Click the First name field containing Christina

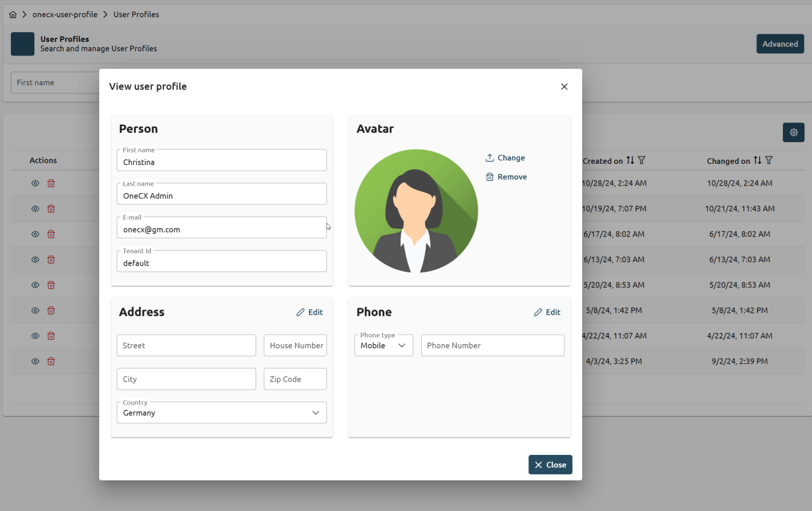pyautogui.click(x=222, y=160)
